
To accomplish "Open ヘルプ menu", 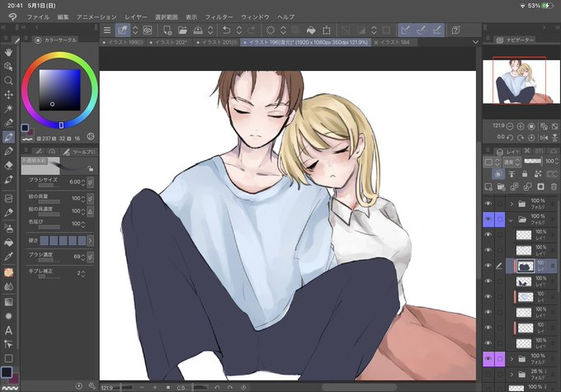I will (x=285, y=17).
